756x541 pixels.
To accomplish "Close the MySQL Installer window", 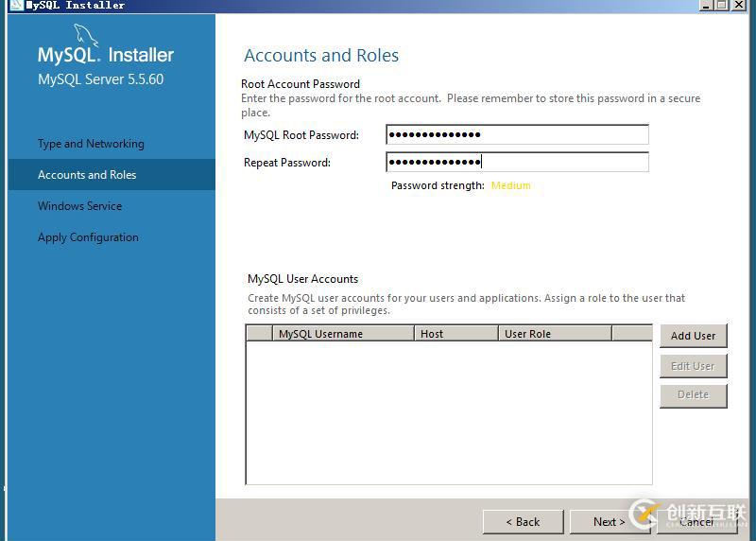I will point(739,5).
